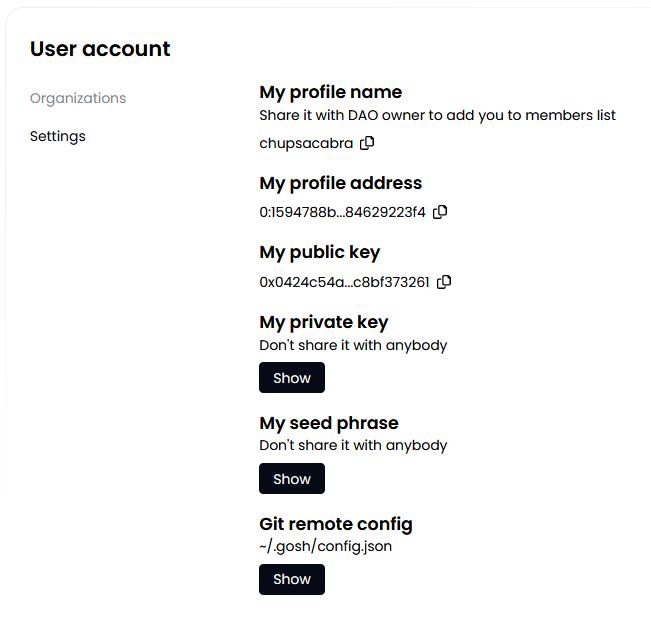Show my private key
Viewport: 651px width, 640px height.
292,378
